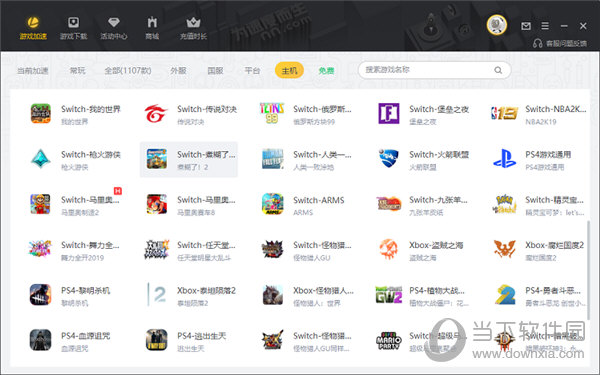Select the Switch-人类一败涂地 game icon

click(x=272, y=159)
